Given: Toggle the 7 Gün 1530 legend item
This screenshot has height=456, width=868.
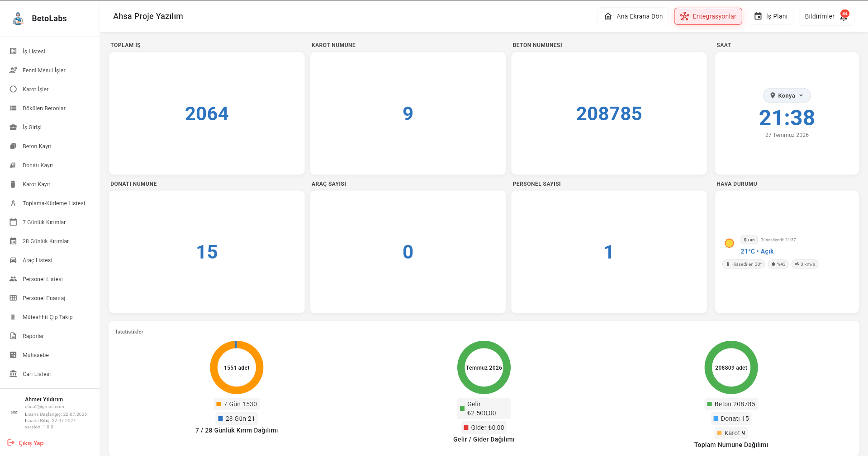Looking at the screenshot, I should (x=237, y=404).
